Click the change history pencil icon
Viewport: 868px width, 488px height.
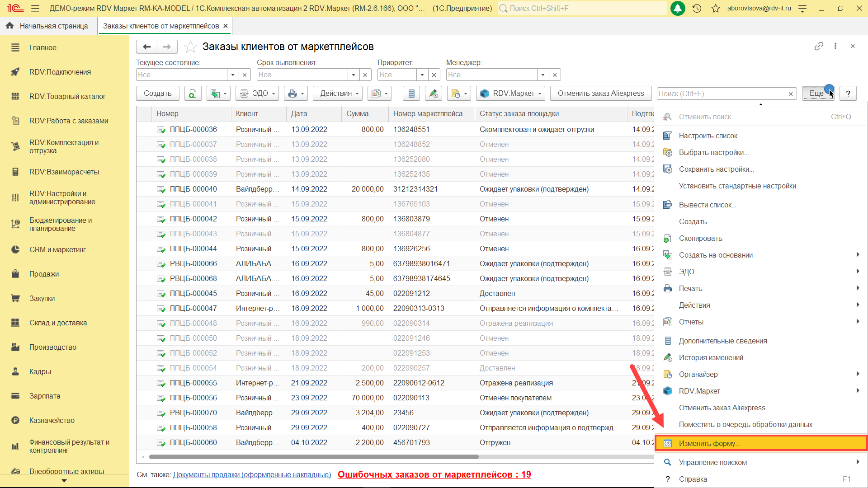433,94
